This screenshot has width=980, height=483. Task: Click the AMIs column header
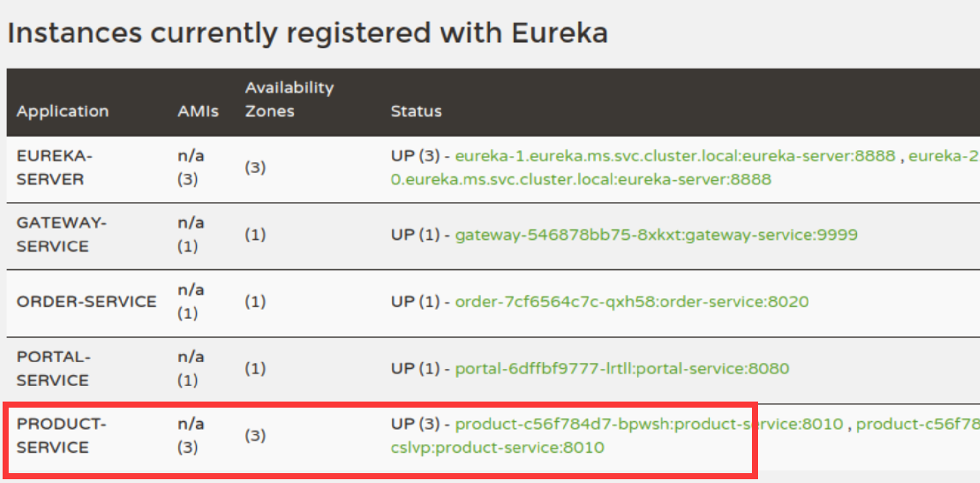pos(198,111)
